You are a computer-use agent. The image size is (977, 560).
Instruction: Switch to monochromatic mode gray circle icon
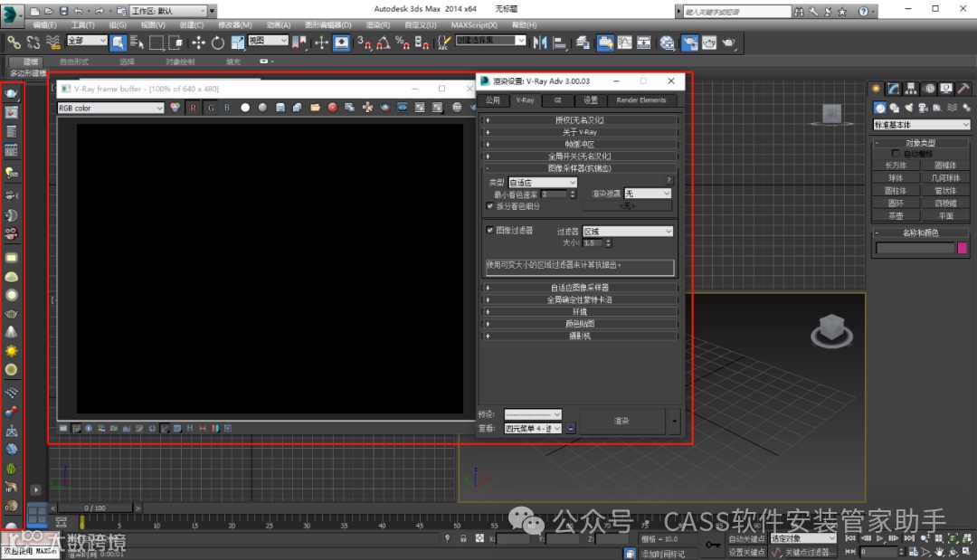point(262,108)
